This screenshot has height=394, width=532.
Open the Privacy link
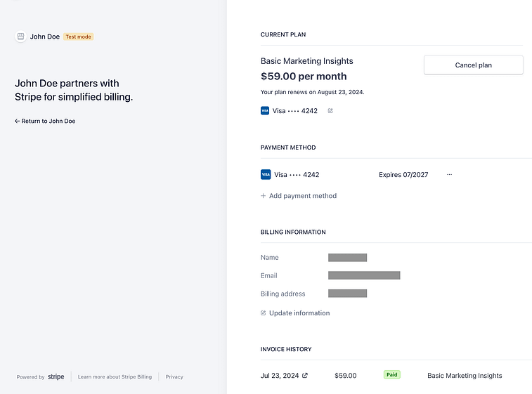pyautogui.click(x=174, y=377)
